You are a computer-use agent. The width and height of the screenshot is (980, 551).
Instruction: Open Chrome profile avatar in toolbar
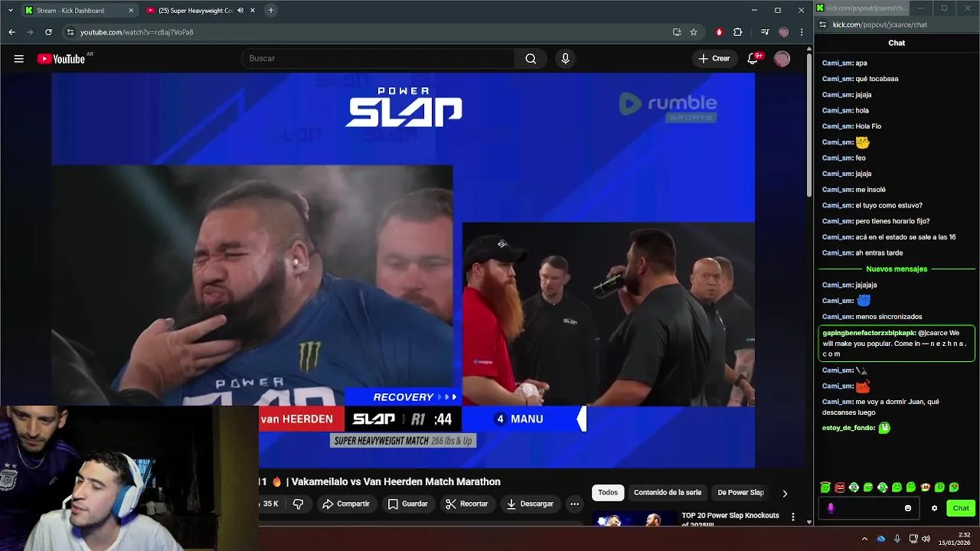point(783,32)
